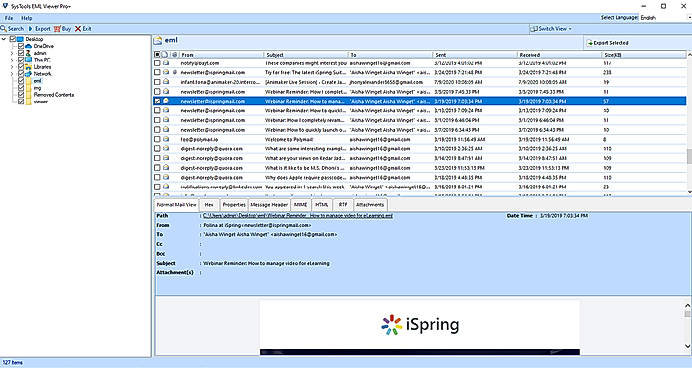Viewport: 692px width, 368px height.
Task: Collapse the Desktop tree node
Action: 4,39
